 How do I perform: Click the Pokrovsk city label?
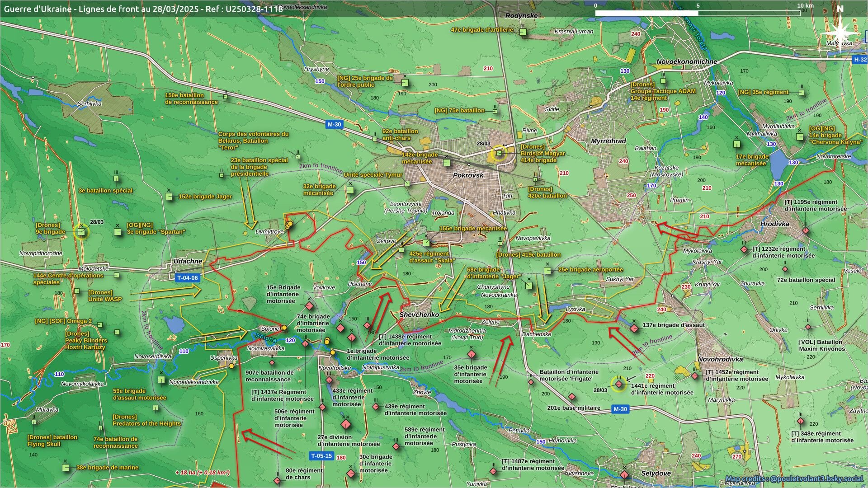coord(468,175)
